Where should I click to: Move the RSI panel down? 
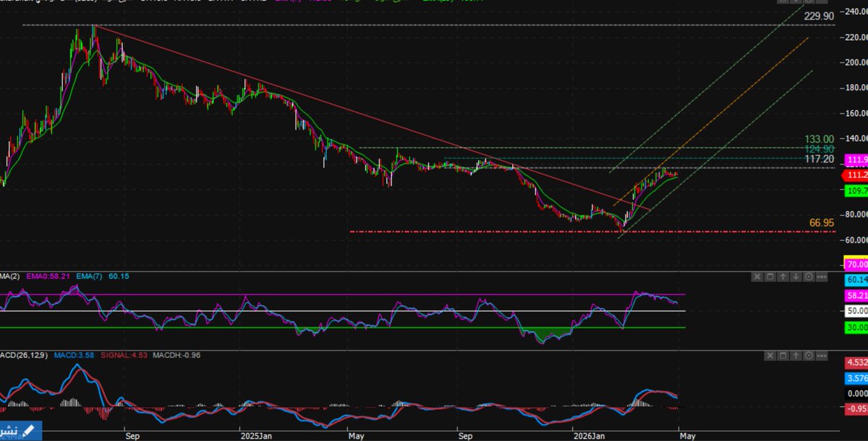[x=796, y=277]
